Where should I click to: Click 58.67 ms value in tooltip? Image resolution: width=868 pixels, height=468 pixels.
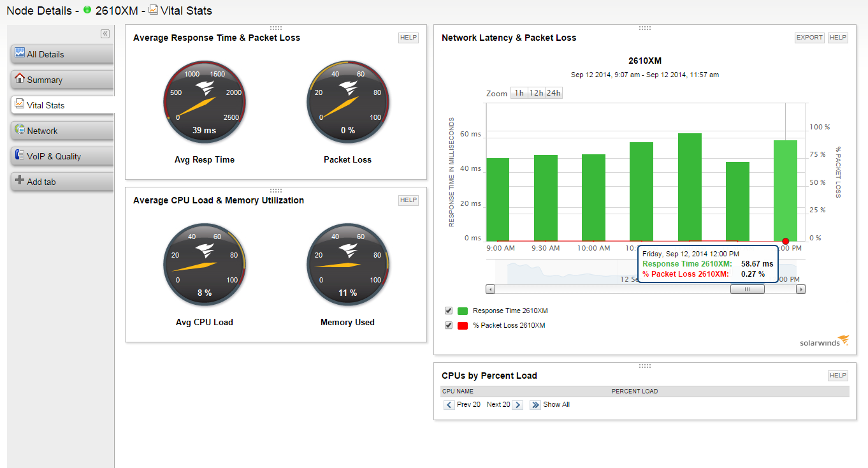click(757, 264)
